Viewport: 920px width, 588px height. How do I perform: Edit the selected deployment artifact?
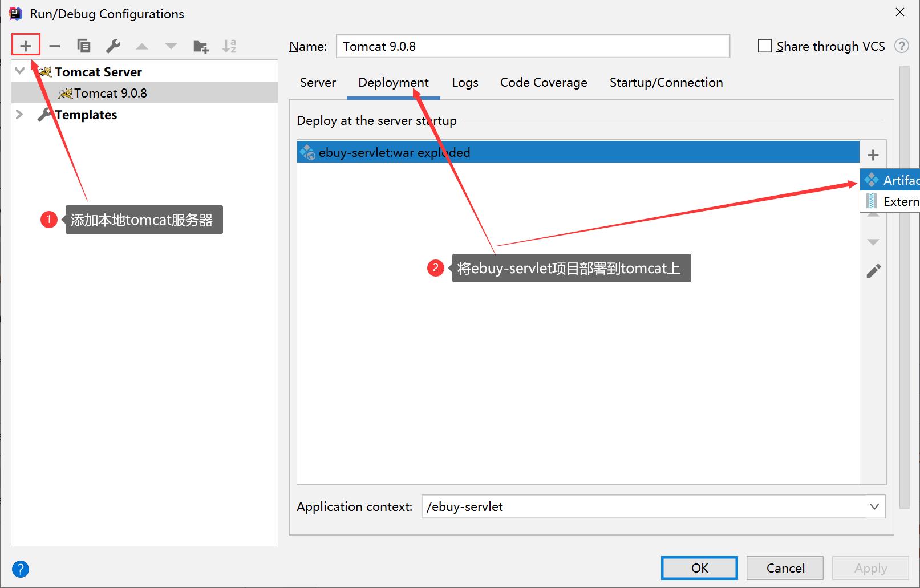pyautogui.click(x=873, y=271)
